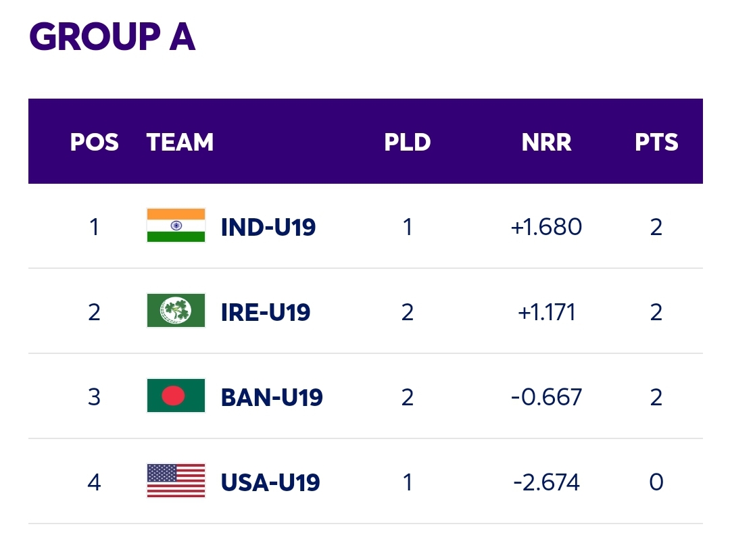The height and width of the screenshot is (560, 730).
Task: Click India's +1.680 net run rate
Action: (547, 227)
